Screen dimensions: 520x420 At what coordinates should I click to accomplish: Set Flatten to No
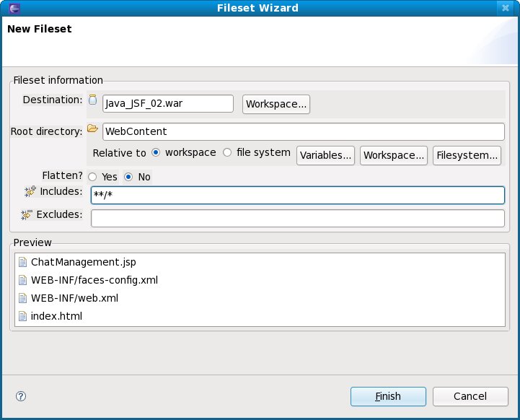point(128,177)
